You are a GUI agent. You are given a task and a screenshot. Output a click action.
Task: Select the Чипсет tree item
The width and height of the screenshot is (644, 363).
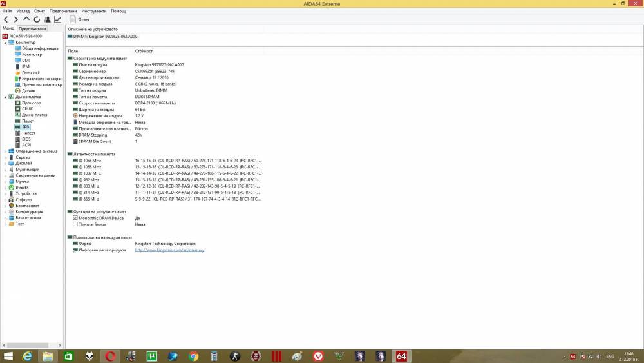28,133
